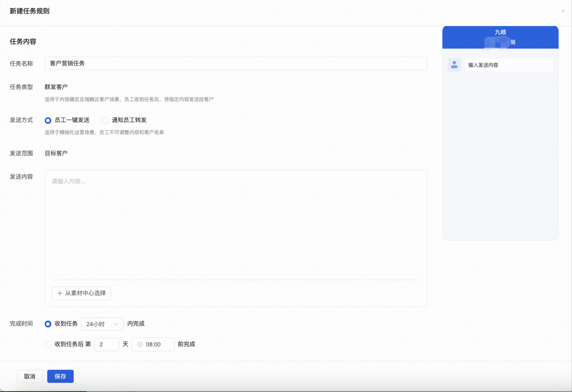
Task: Select 收到任务 内完成 radio option
Action: point(48,324)
